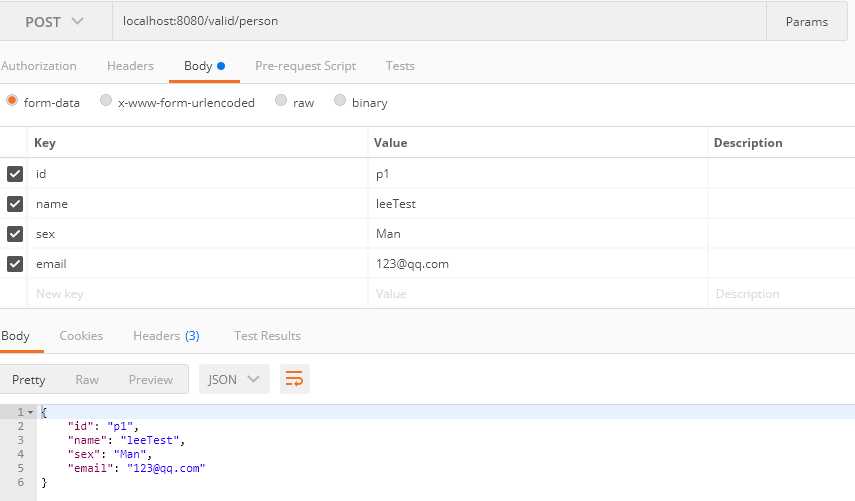Image resolution: width=855 pixels, height=501 pixels.
Task: Click the request URL field
Action: click(438, 21)
